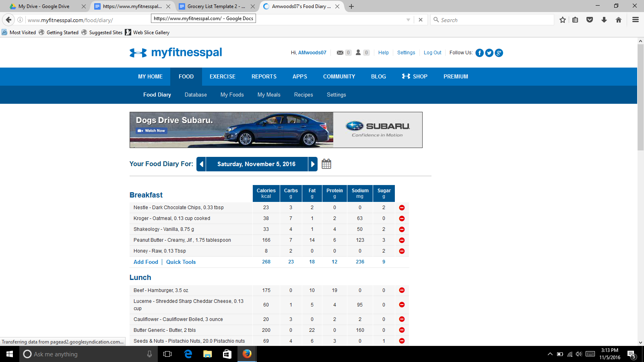Open the Help link
The height and width of the screenshot is (362, 644).
(x=384, y=53)
